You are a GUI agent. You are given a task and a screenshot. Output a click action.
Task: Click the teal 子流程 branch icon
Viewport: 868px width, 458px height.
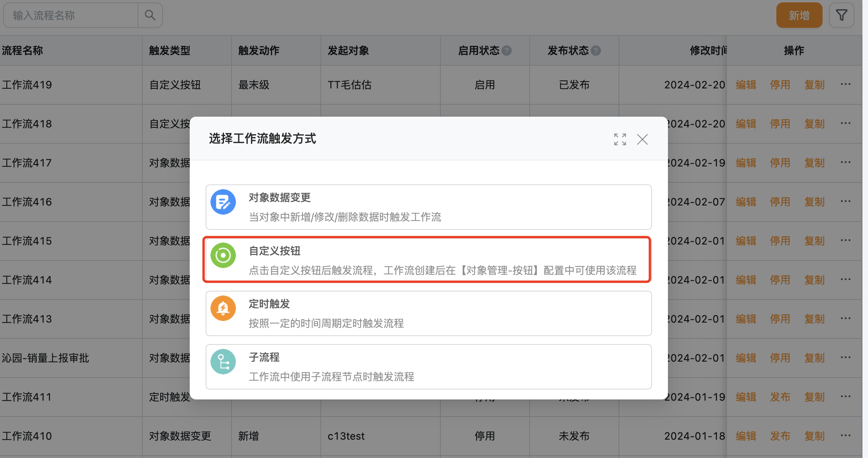(223, 362)
